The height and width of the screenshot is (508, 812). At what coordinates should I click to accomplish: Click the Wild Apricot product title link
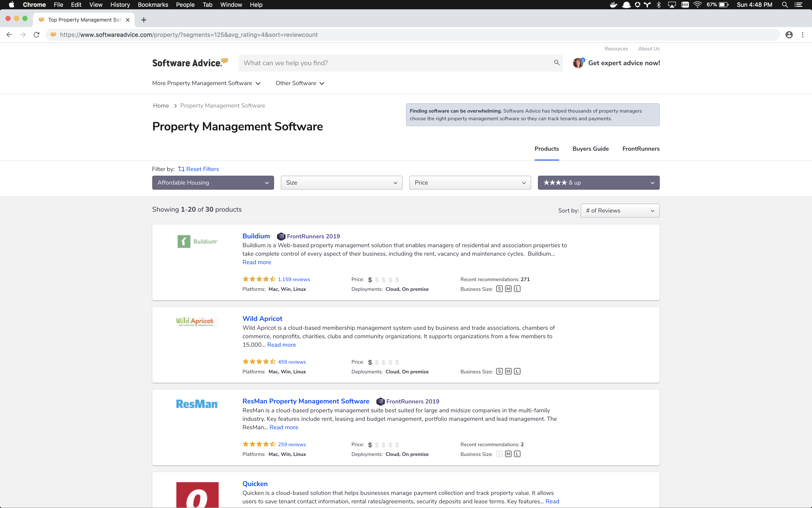(x=262, y=319)
